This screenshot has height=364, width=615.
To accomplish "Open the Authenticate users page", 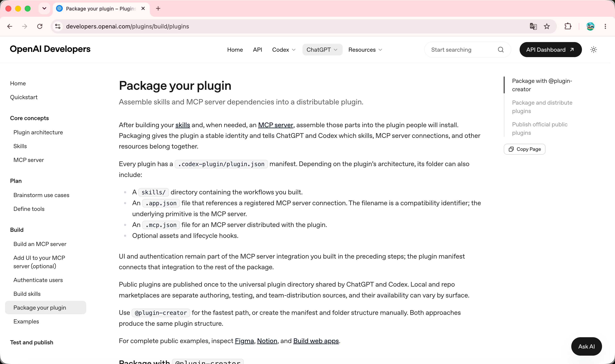I will [x=38, y=280].
